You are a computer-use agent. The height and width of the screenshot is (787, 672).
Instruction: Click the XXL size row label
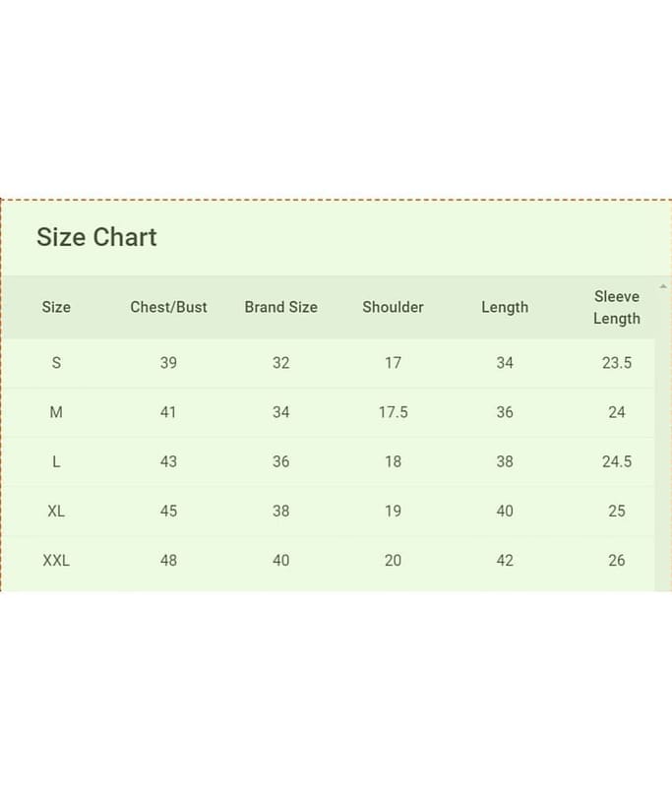pyautogui.click(x=56, y=560)
